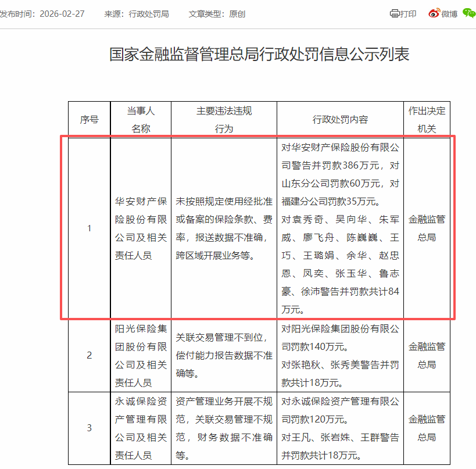The width and height of the screenshot is (476, 469).
Task: Select the 作出决定机关 header cell
Action: (x=427, y=118)
